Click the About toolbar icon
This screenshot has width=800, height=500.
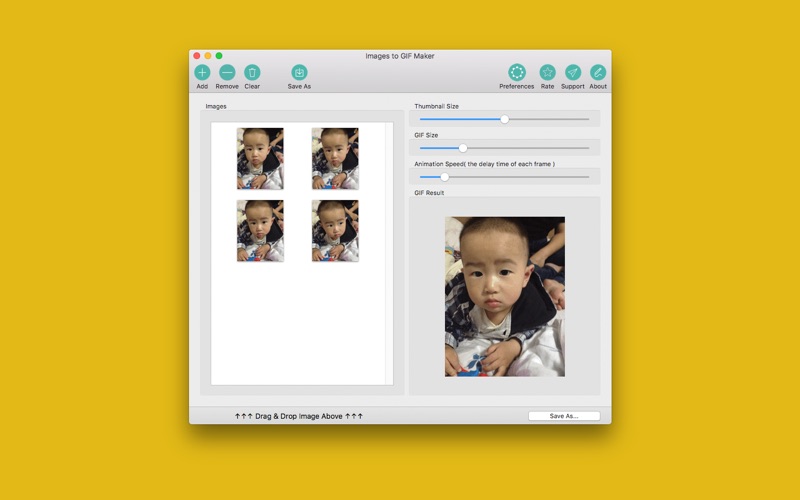598,72
